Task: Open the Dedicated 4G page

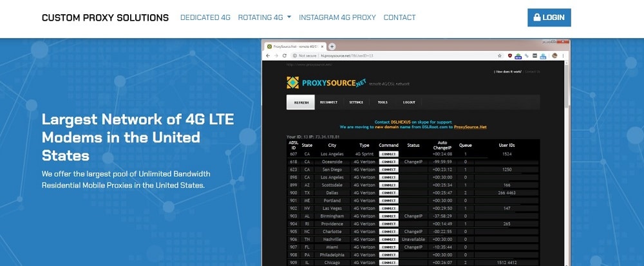Action: pyautogui.click(x=205, y=17)
